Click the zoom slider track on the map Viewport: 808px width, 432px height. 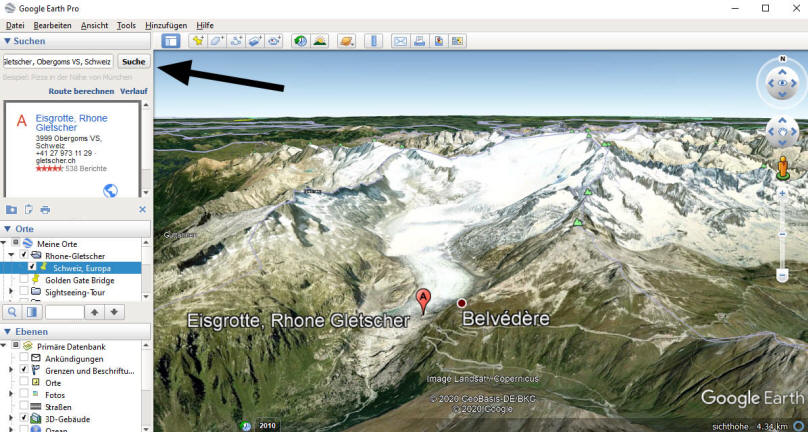782,235
